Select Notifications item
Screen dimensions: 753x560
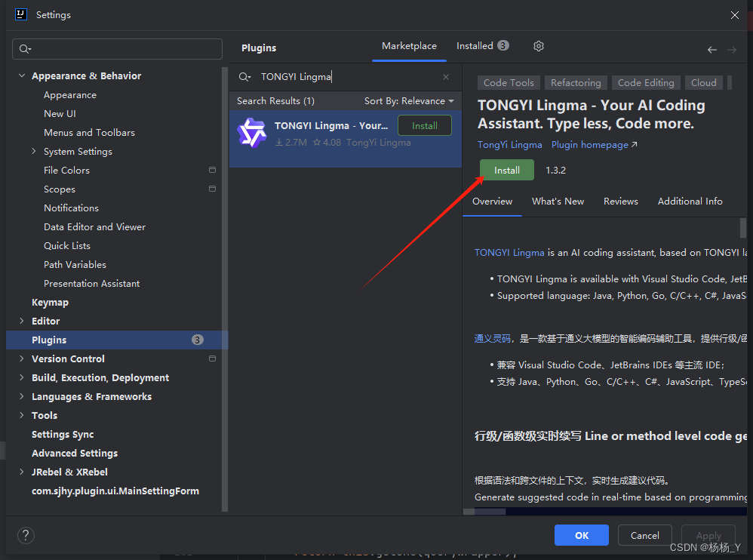(x=71, y=208)
